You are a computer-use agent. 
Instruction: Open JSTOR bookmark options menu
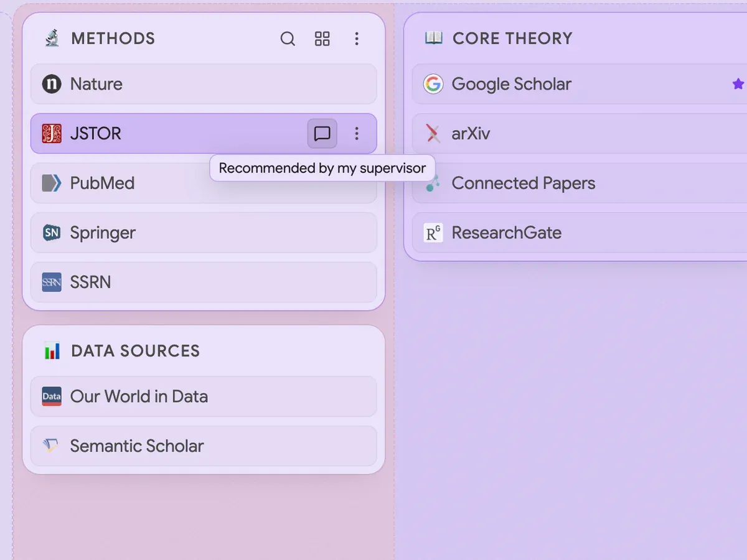357,133
